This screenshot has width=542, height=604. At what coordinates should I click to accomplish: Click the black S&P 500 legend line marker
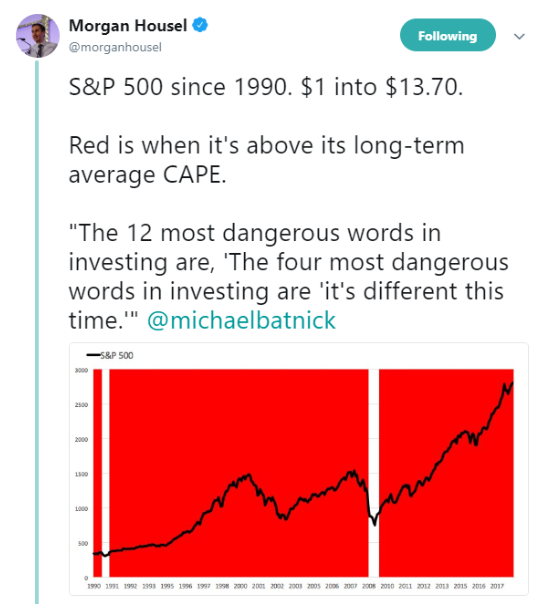coord(93,355)
